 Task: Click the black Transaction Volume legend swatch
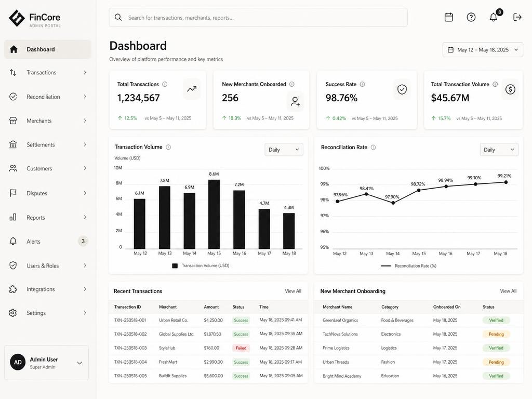pyautogui.click(x=175, y=265)
